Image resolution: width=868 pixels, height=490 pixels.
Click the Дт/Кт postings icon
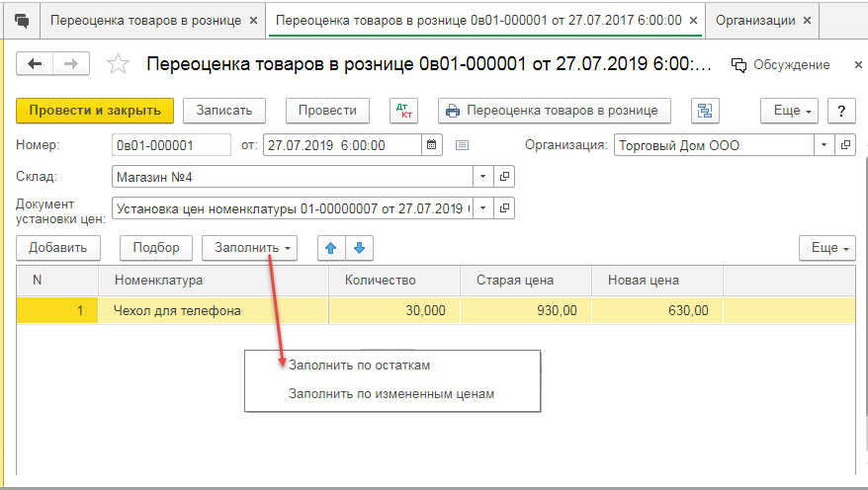[404, 111]
